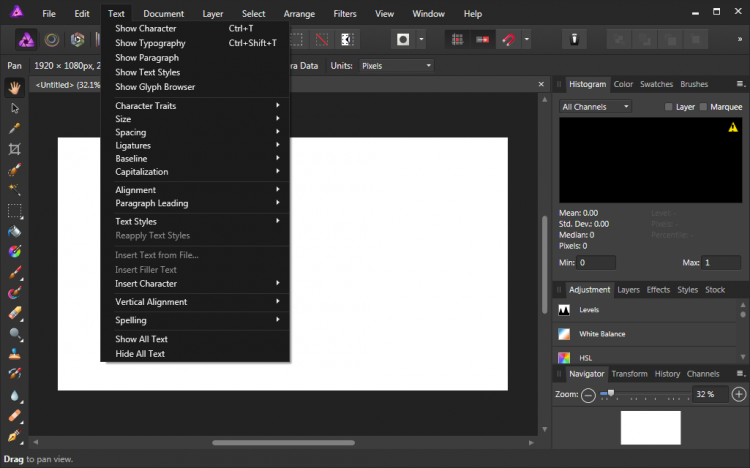
Task: Expand the snapping options dropdown arrow
Action: pyautogui.click(x=527, y=40)
